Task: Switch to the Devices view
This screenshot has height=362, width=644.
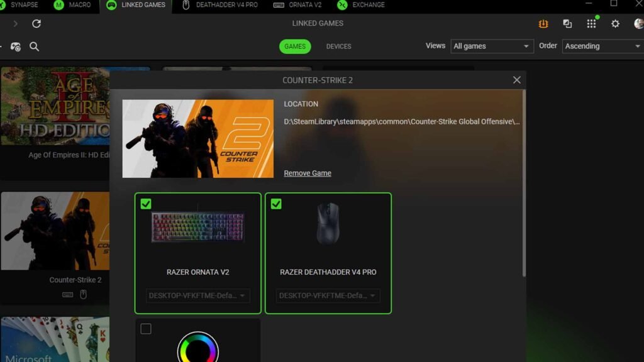Action: pyautogui.click(x=339, y=47)
